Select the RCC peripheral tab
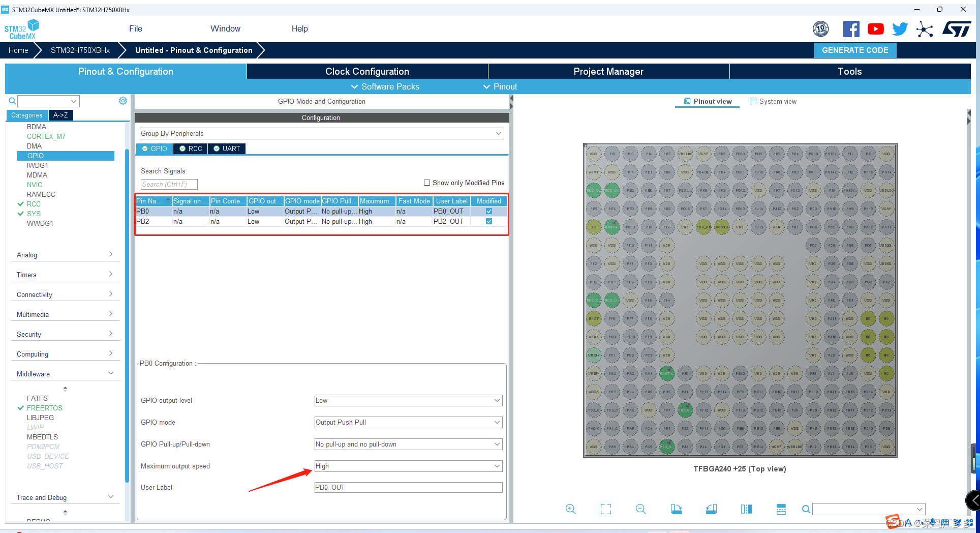This screenshot has height=533, width=980. (191, 149)
